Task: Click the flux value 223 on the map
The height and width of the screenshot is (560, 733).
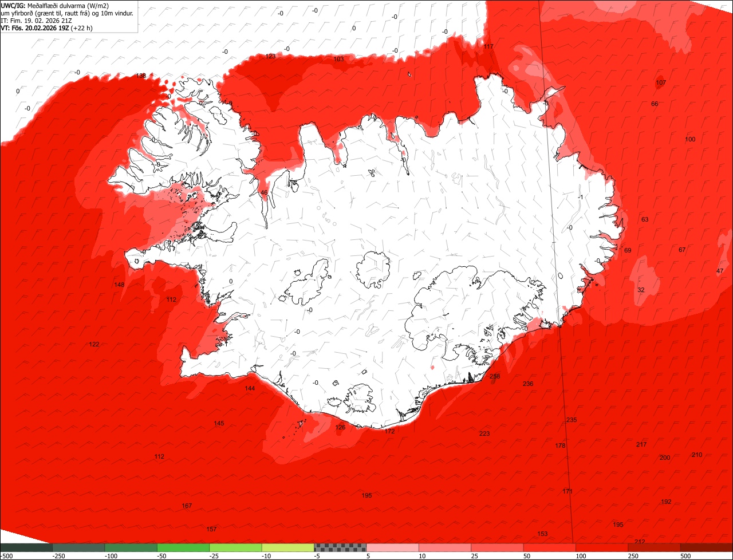Action: (484, 433)
